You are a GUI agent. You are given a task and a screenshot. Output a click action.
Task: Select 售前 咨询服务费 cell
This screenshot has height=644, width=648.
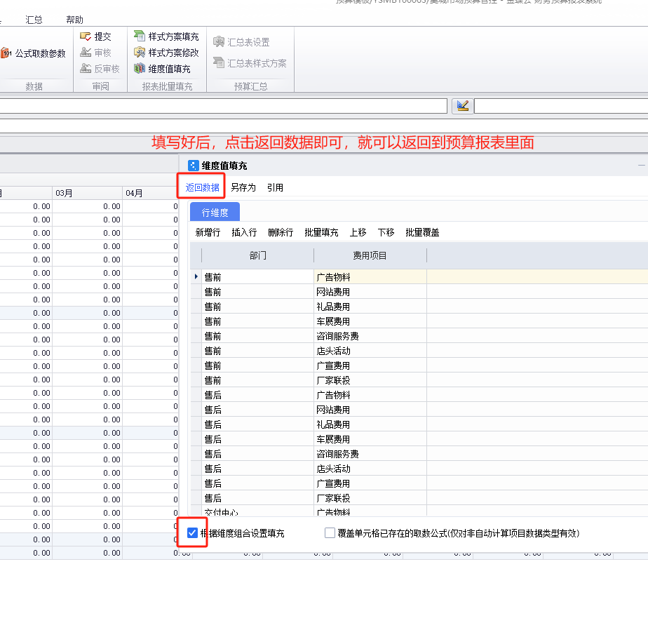pos(370,336)
